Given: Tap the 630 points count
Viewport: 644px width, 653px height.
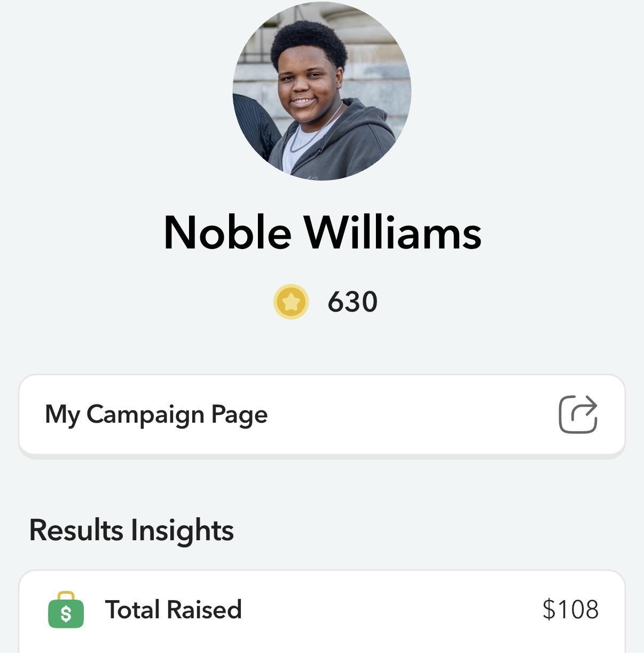Looking at the screenshot, I should 352,302.
